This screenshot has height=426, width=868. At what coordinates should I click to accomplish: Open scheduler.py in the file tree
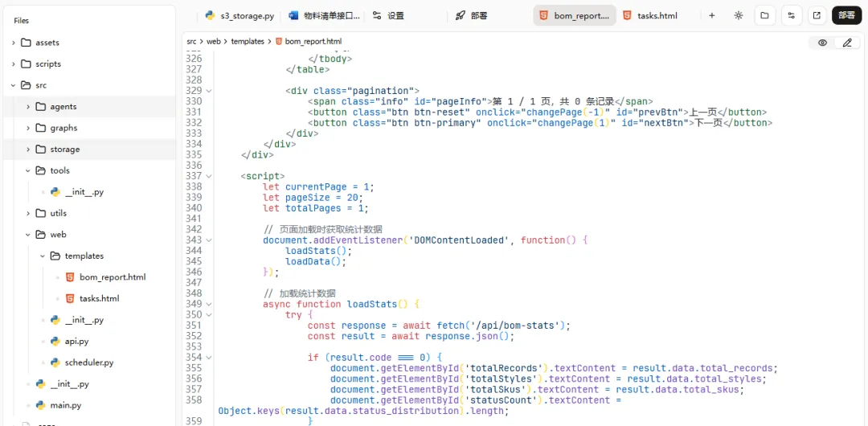click(x=89, y=363)
